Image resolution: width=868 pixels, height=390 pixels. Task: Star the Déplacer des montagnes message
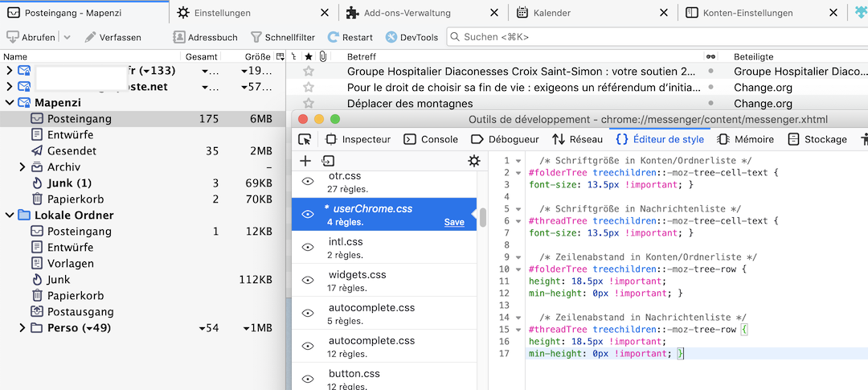(308, 104)
